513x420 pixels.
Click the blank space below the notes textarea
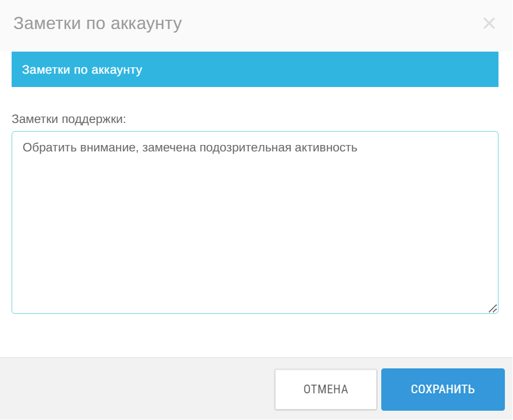[x=255, y=335]
